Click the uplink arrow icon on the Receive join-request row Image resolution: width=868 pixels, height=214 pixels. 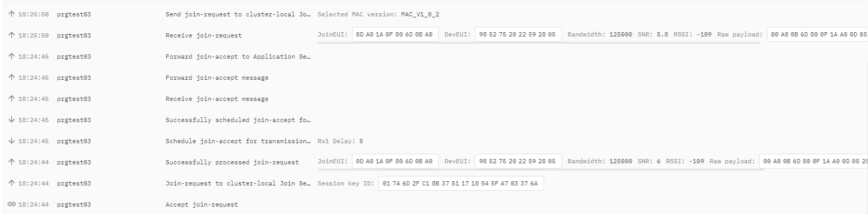(11, 35)
